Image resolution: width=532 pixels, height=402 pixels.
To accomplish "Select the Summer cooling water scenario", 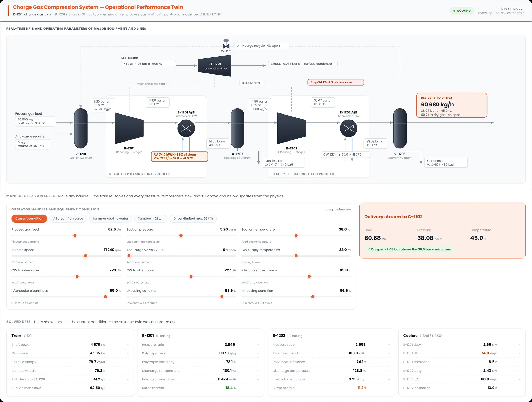I will coord(110,218).
